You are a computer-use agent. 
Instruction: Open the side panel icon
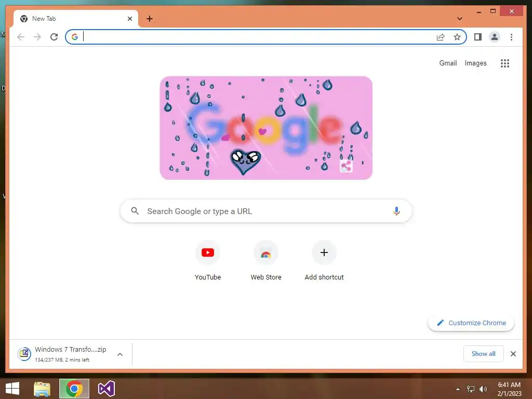tap(478, 37)
